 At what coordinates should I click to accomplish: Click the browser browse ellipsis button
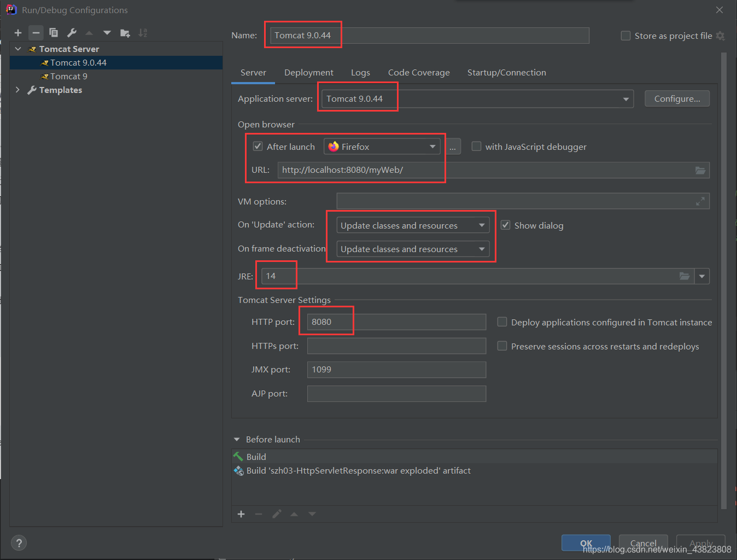pyautogui.click(x=453, y=147)
